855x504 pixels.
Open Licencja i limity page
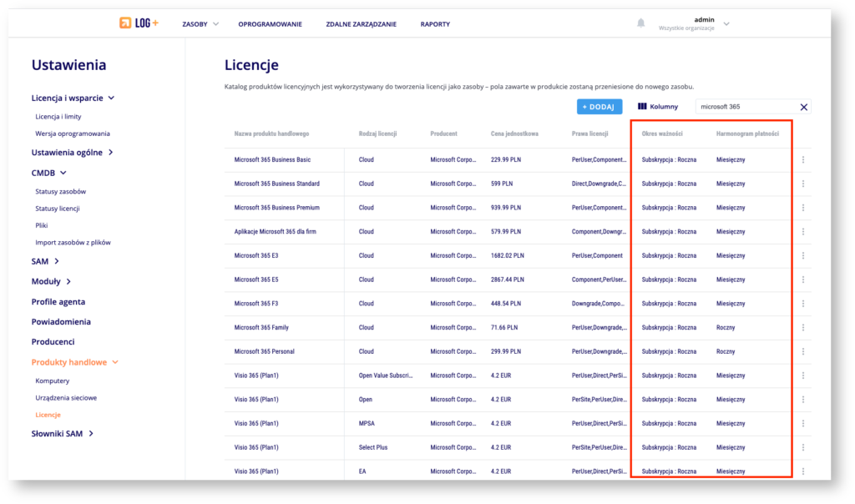(x=58, y=117)
